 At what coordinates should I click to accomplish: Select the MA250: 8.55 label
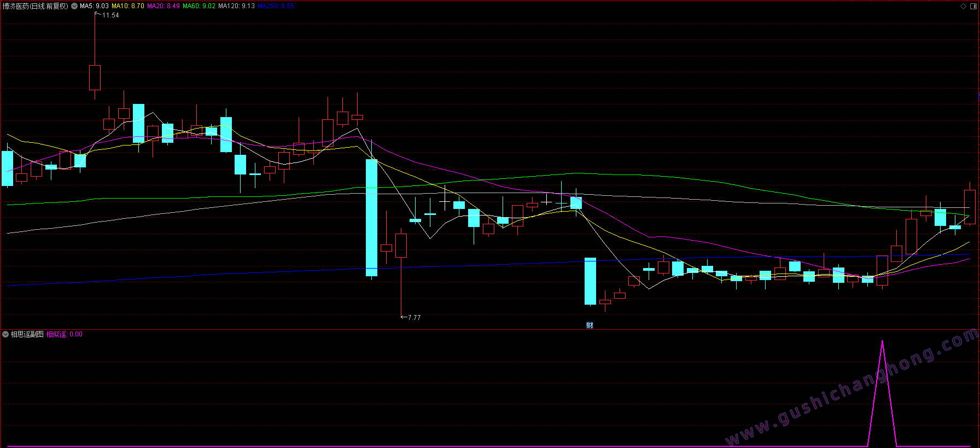pos(276,6)
